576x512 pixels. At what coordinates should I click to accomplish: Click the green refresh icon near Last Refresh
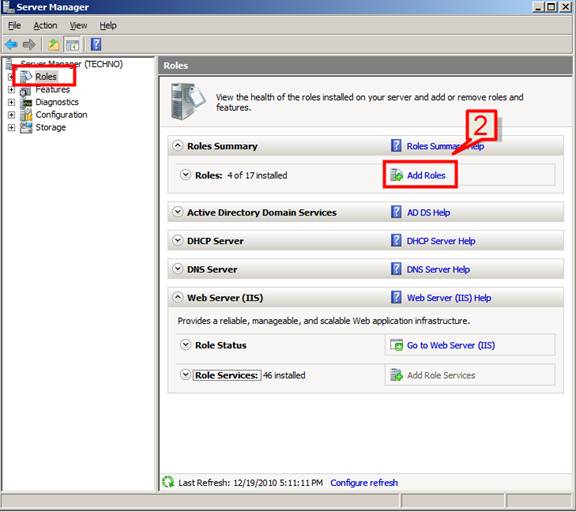(x=168, y=482)
